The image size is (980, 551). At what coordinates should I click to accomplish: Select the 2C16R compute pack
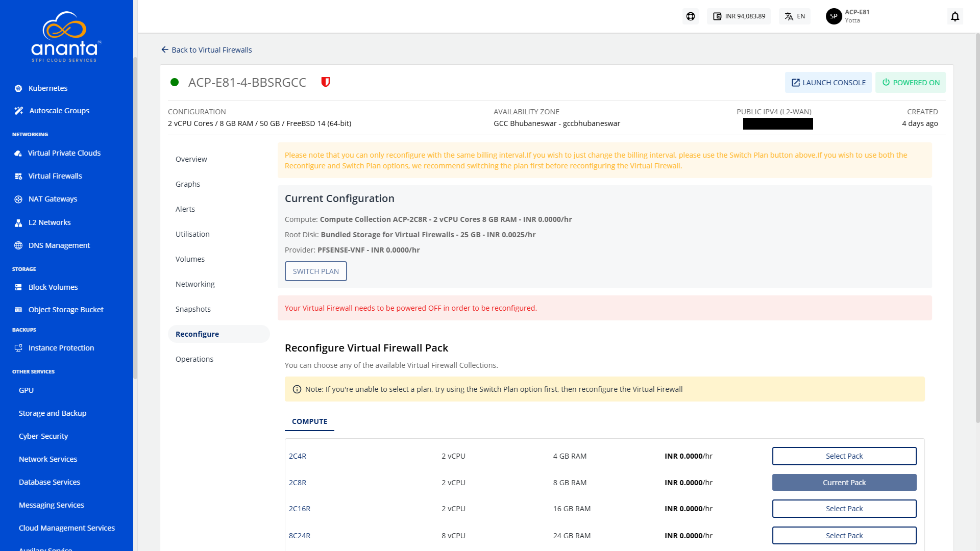point(843,509)
